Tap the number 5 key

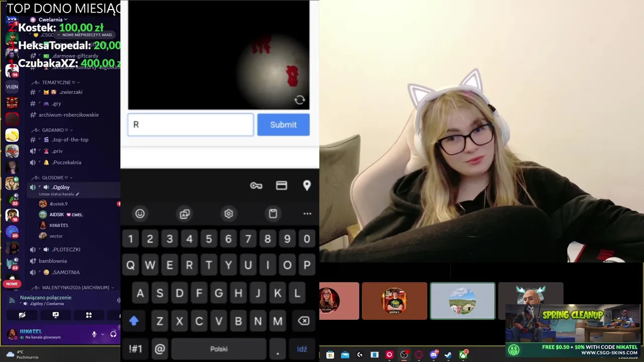(x=209, y=239)
